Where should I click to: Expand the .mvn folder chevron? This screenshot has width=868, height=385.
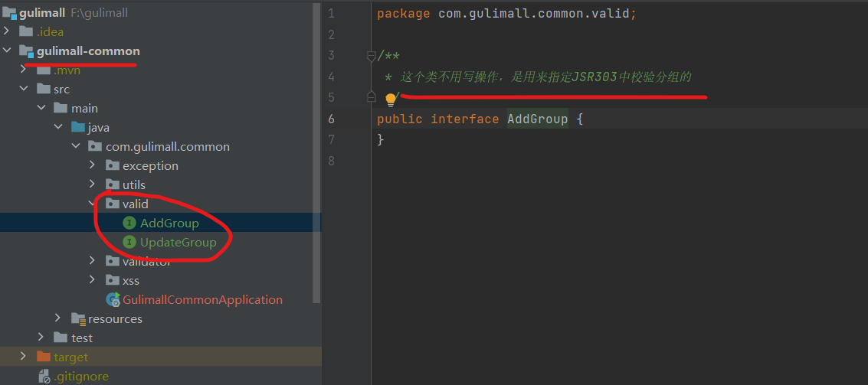coord(24,70)
